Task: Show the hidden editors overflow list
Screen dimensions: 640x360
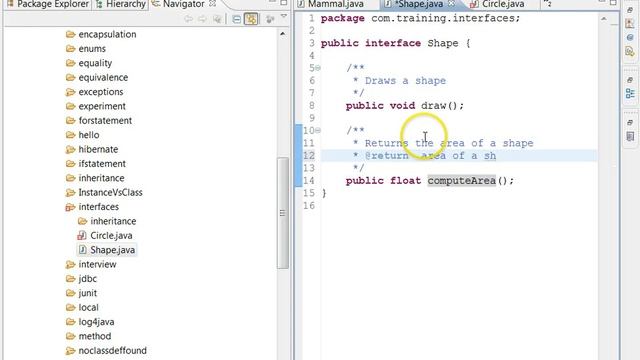Action: [548, 4]
